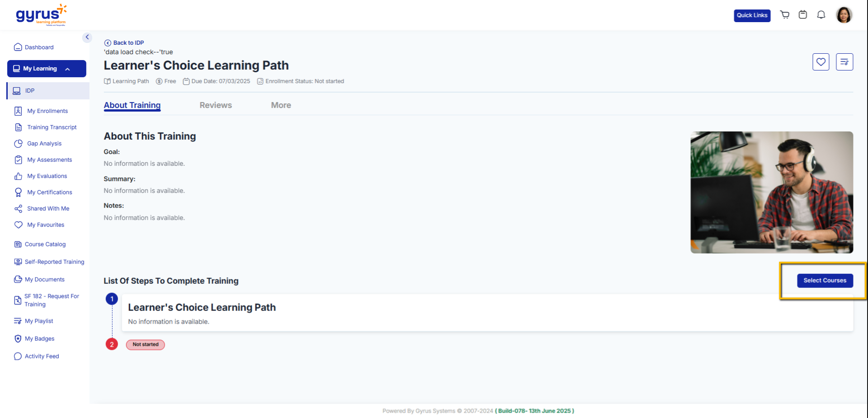Screen dimensions: 868x418
Task: Collapse the sidebar with arrow button
Action: point(87,38)
